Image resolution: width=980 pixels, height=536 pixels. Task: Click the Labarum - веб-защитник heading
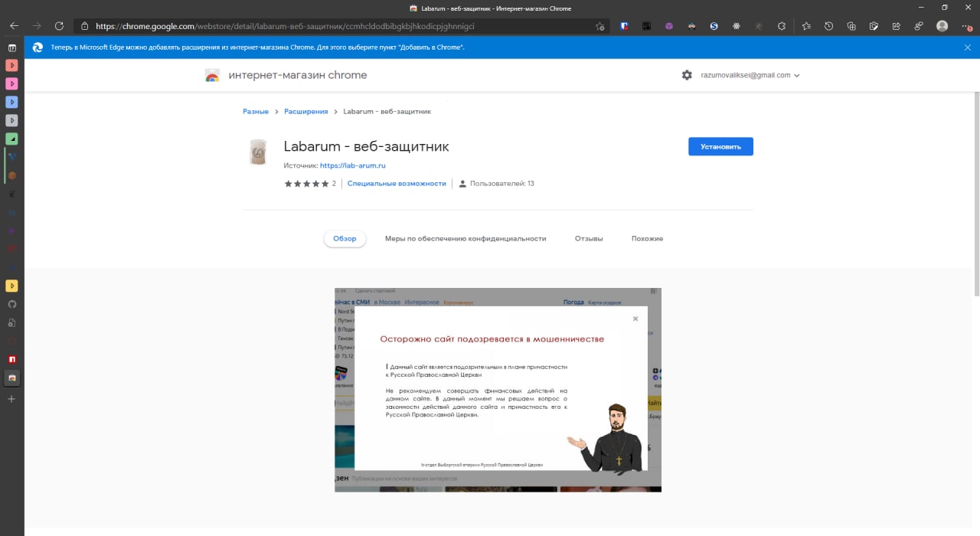coord(366,146)
